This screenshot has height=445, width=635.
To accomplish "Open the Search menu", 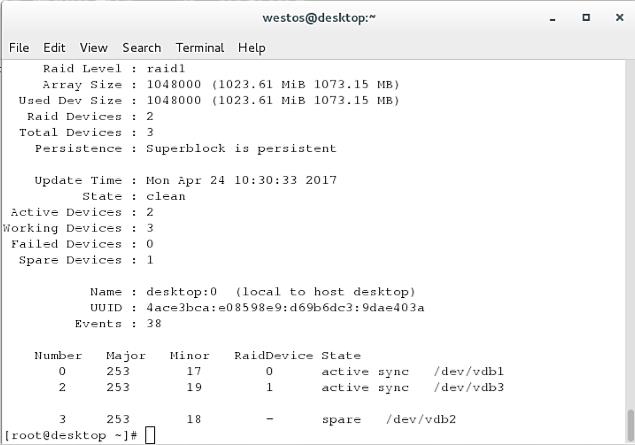I will [142, 48].
